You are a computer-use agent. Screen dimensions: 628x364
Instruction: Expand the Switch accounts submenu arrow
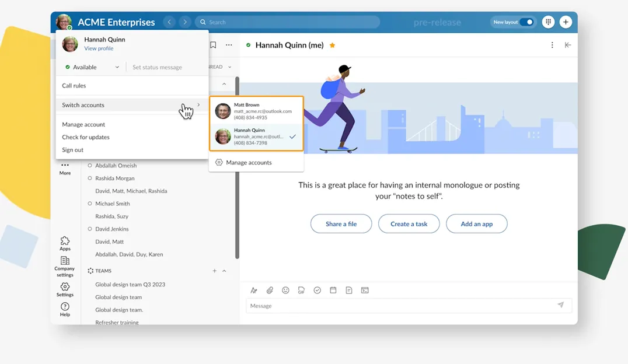[198, 105]
